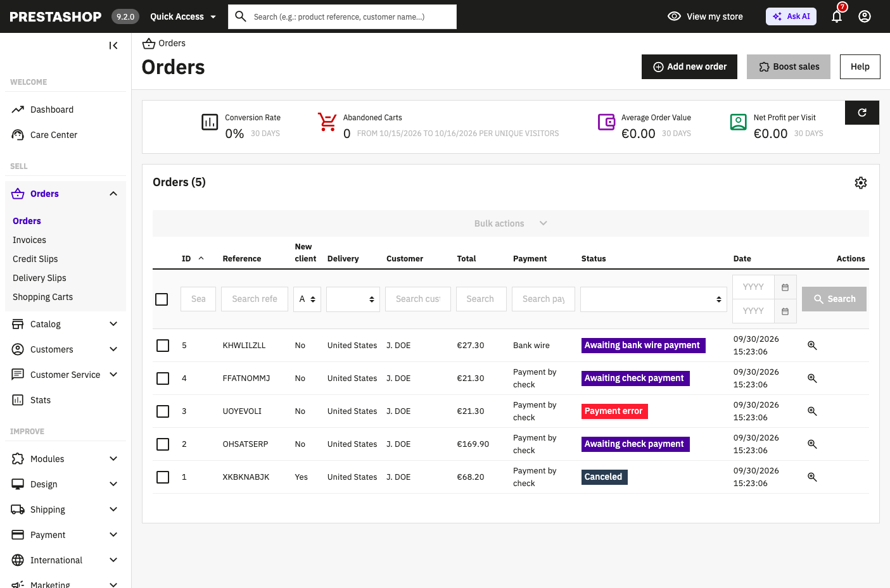Click the Boost sales button
The width and height of the screenshot is (890, 588).
click(789, 66)
